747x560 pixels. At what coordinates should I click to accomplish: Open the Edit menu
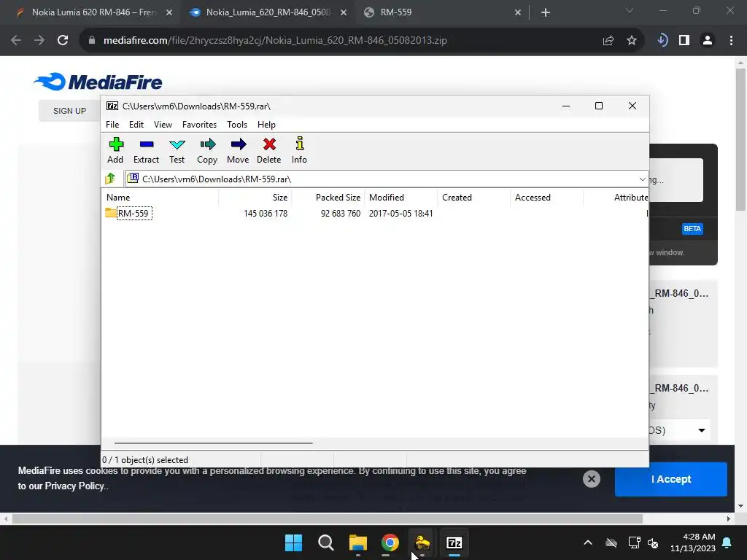pyautogui.click(x=136, y=124)
